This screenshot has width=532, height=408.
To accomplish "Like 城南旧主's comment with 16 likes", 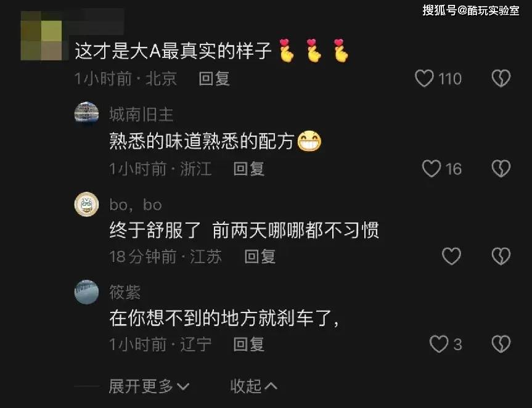I will 432,168.
